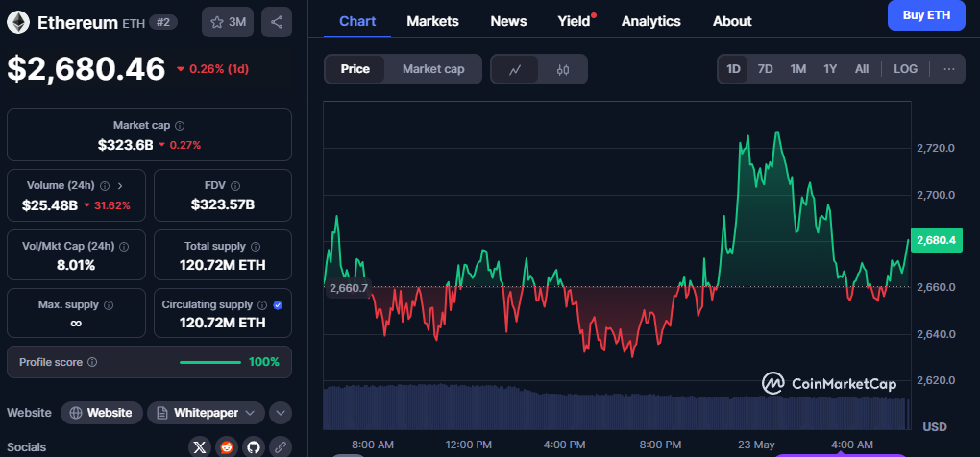980x457 pixels.
Task: Click the 23 May axis label
Action: [755, 445]
